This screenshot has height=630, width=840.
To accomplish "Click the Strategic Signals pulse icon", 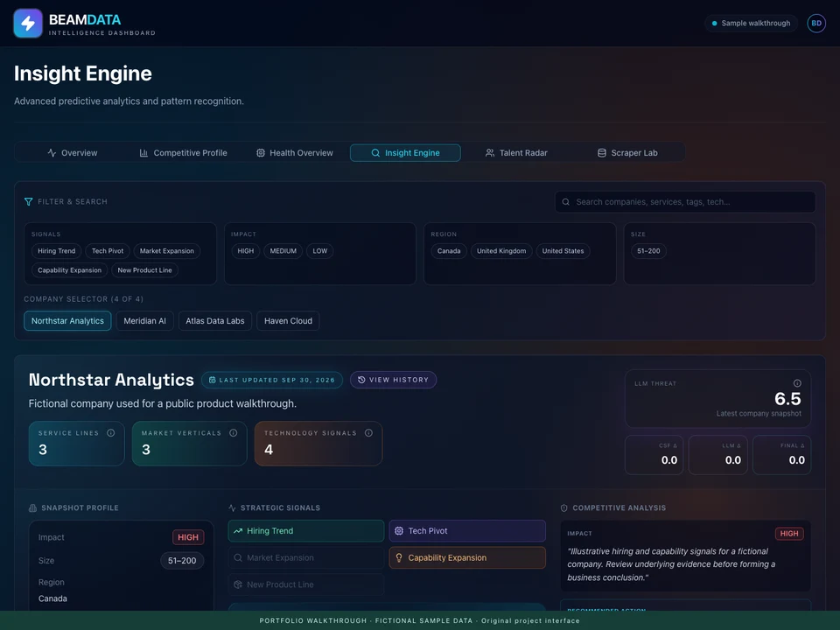I will coord(232,507).
